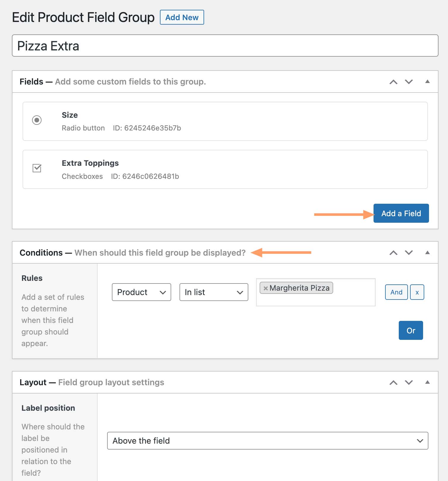Click the checkbox icon for Extra Toppings

[37, 168]
